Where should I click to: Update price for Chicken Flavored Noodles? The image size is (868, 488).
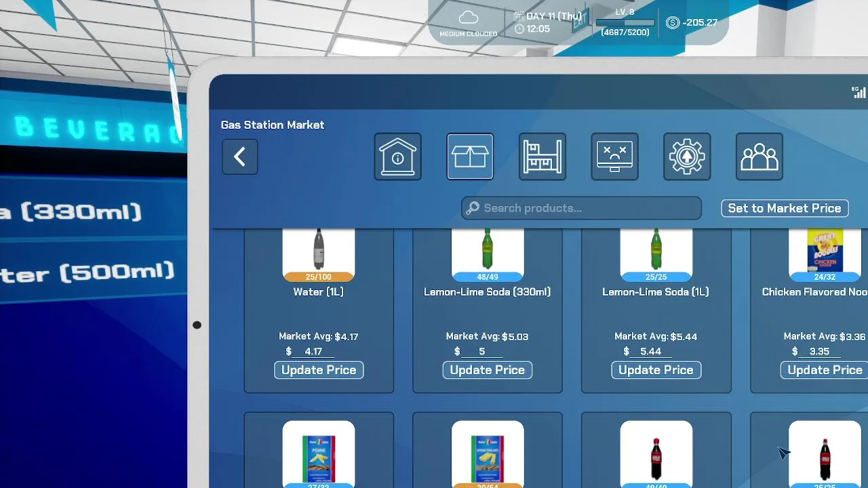[x=825, y=370]
